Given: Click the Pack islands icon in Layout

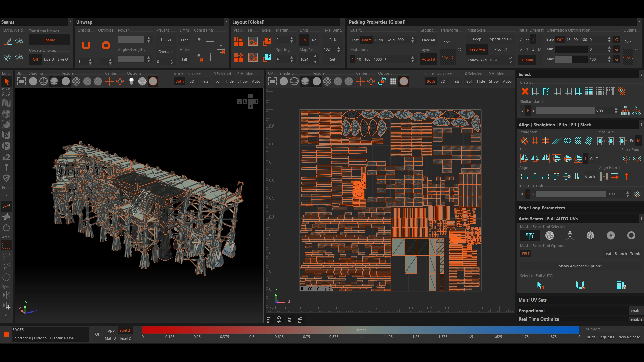Looking at the screenshot, I should pos(238,41).
